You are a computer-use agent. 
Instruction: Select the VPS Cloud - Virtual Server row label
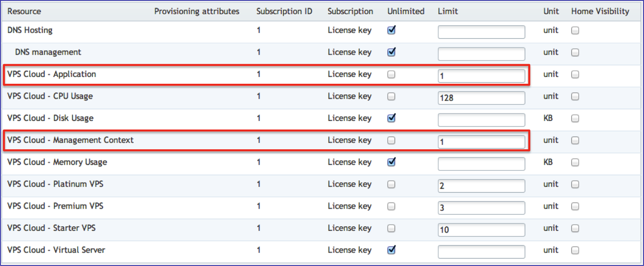(56, 250)
